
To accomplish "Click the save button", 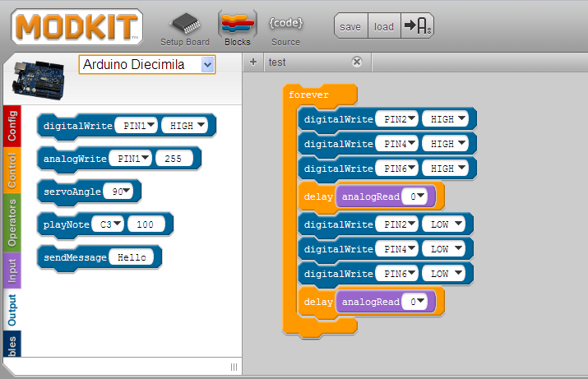I will click(350, 26).
